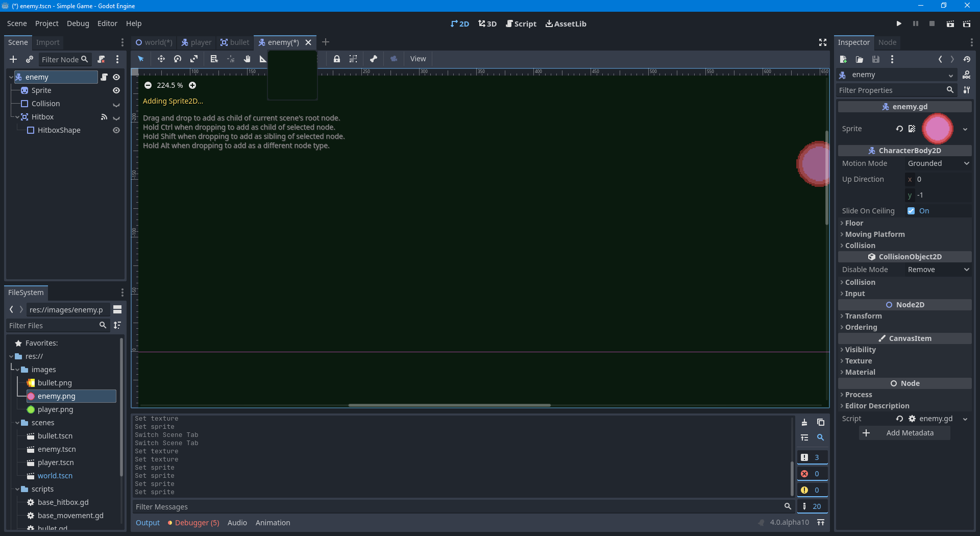Uncheck the Slide On Ceiling property
This screenshot has height=536, width=980.
click(912, 210)
